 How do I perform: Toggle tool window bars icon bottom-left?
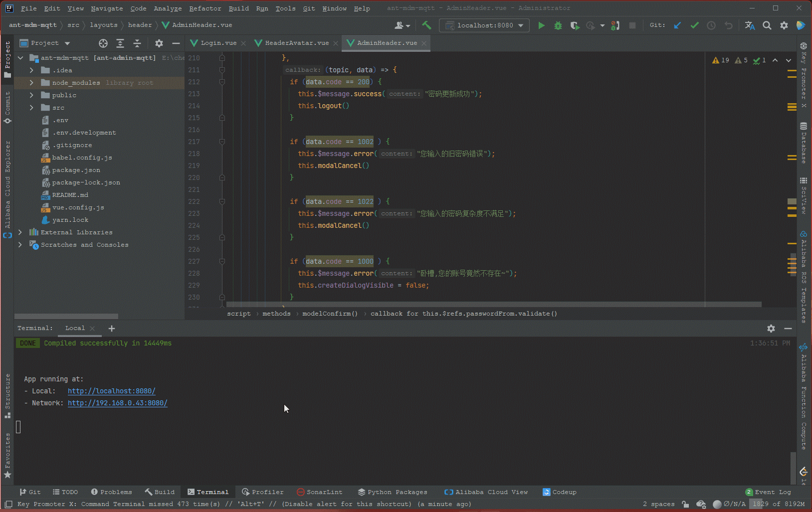point(8,504)
